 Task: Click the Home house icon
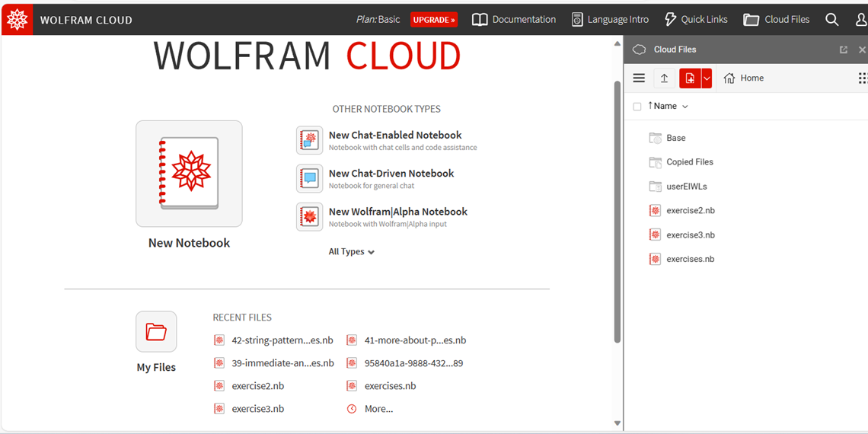coord(729,78)
